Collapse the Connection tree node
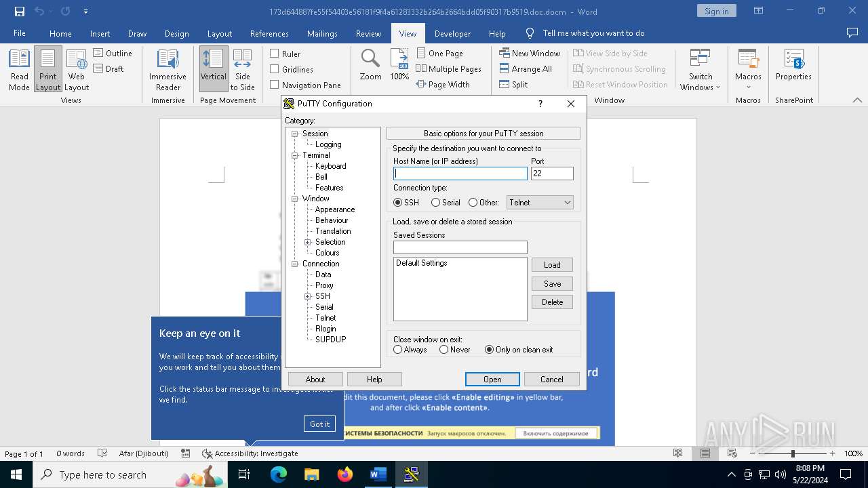Viewport: 868px width, 488px height. (x=295, y=264)
